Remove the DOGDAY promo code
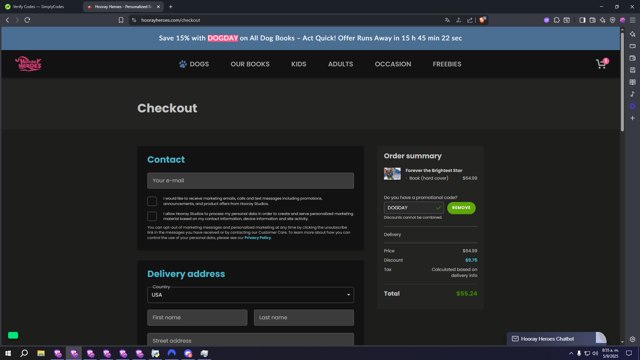Image resolution: width=640 pixels, height=360 pixels. click(x=461, y=208)
